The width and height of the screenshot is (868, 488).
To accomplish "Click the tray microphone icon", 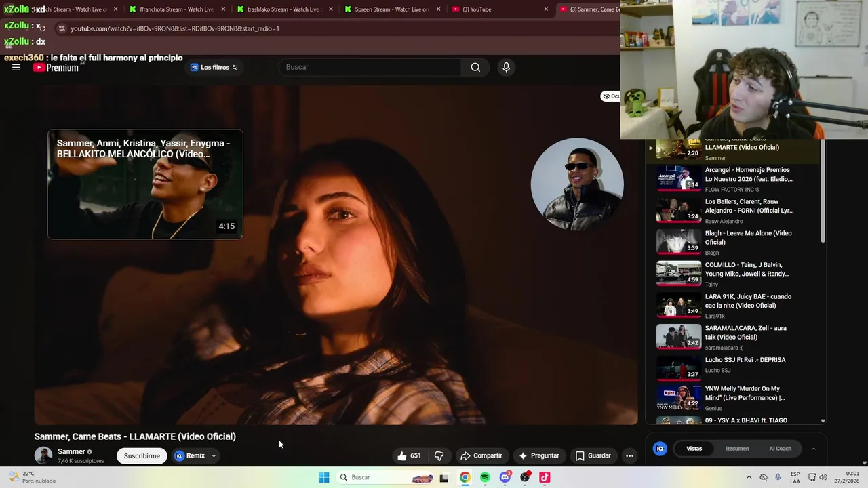I will point(778,477).
